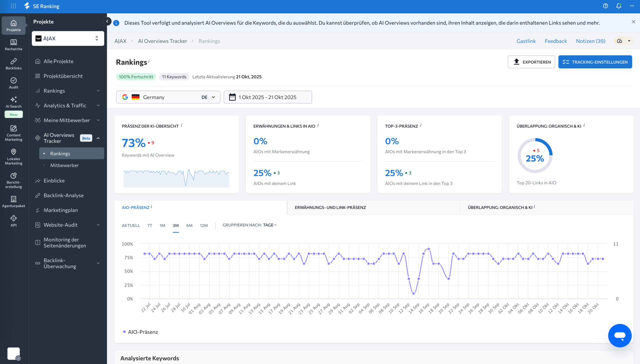Open the help question mark icon
This screenshot has height=364, width=640.
click(605, 6)
